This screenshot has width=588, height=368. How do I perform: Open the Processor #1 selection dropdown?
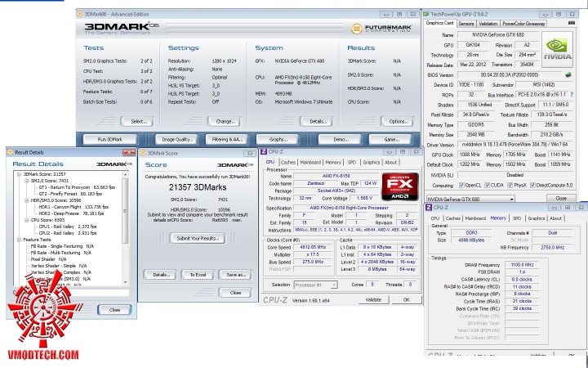[334, 285]
